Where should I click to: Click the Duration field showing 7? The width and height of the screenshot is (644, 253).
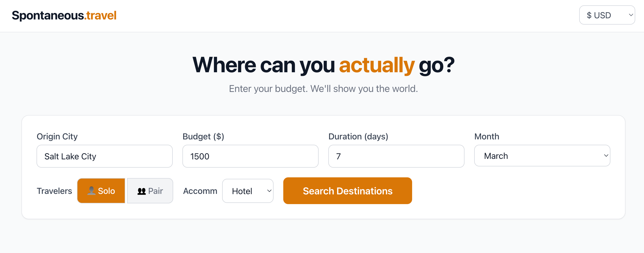click(x=396, y=156)
